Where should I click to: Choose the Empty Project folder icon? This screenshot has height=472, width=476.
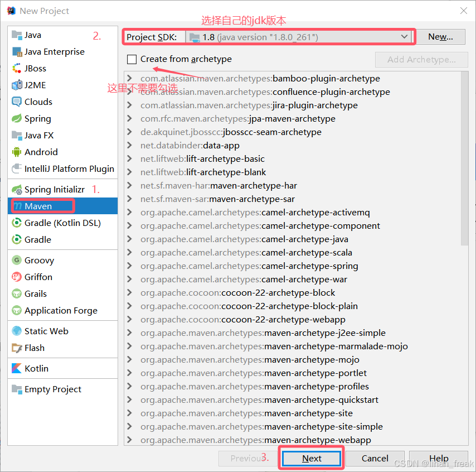tap(17, 389)
